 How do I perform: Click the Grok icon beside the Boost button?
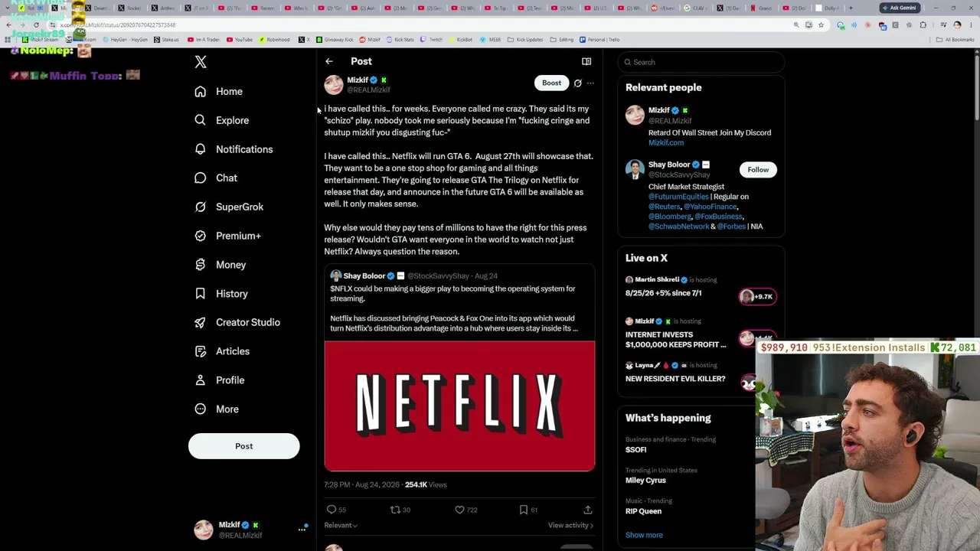pos(578,83)
